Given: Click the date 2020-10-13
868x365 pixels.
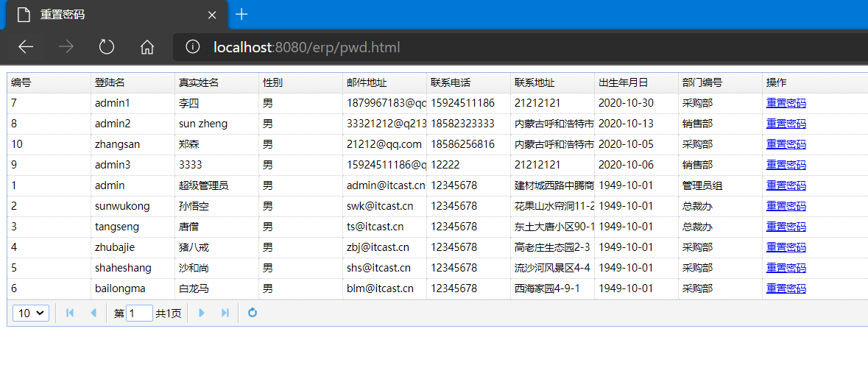Looking at the screenshot, I should click(x=626, y=124).
